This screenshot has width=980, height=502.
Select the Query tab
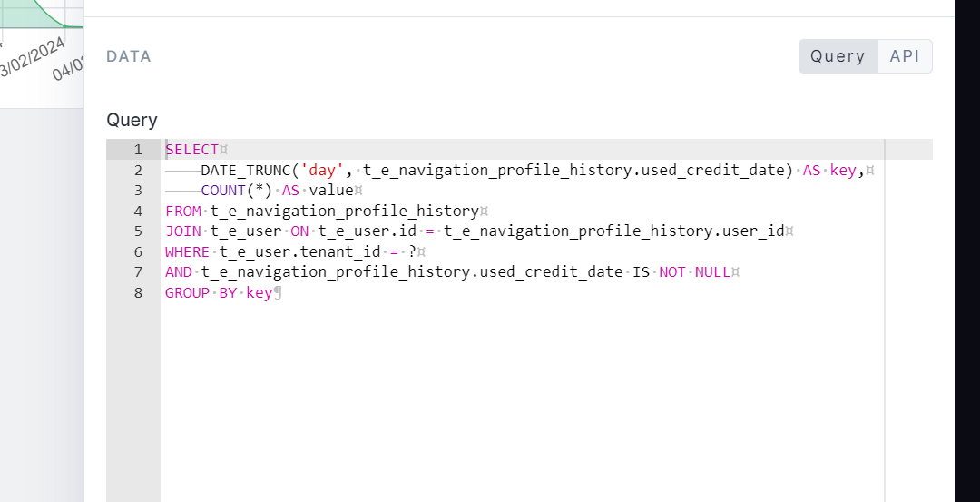click(838, 56)
